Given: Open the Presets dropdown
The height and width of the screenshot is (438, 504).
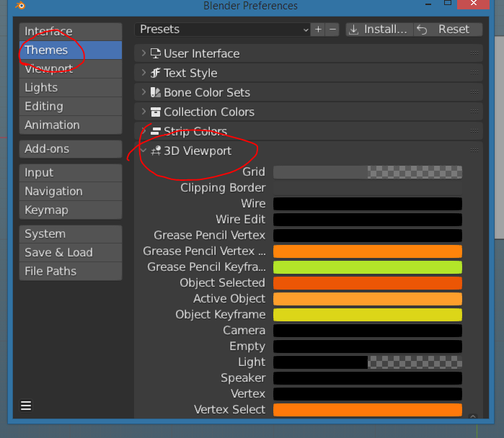Looking at the screenshot, I should [222, 30].
